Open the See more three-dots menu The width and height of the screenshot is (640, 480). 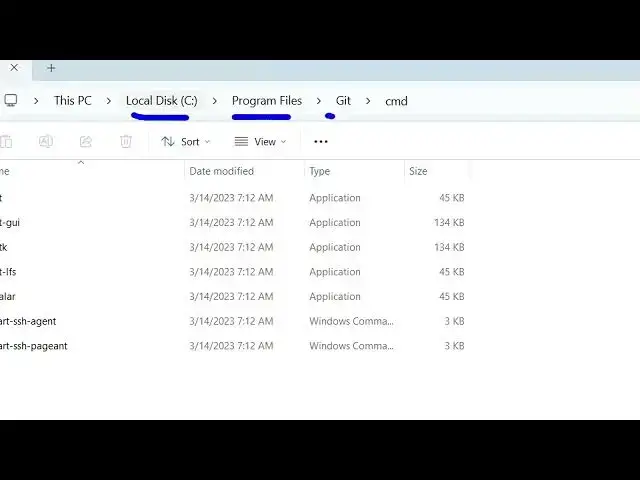pos(321,142)
